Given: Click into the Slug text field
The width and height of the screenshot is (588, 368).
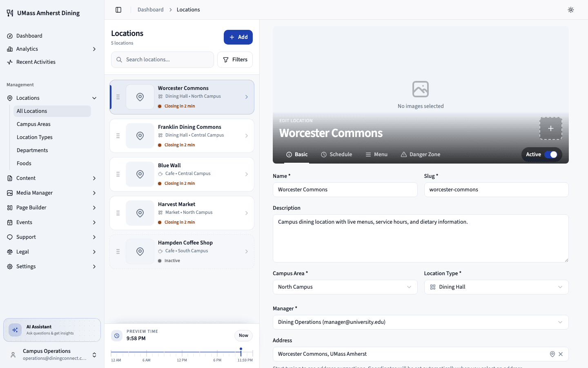Looking at the screenshot, I should 496,190.
